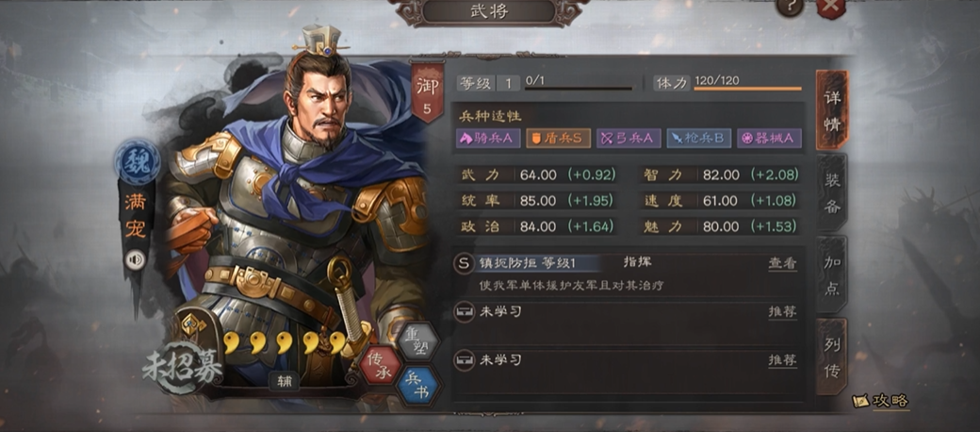View details via 查看 skill link

pos(782,263)
